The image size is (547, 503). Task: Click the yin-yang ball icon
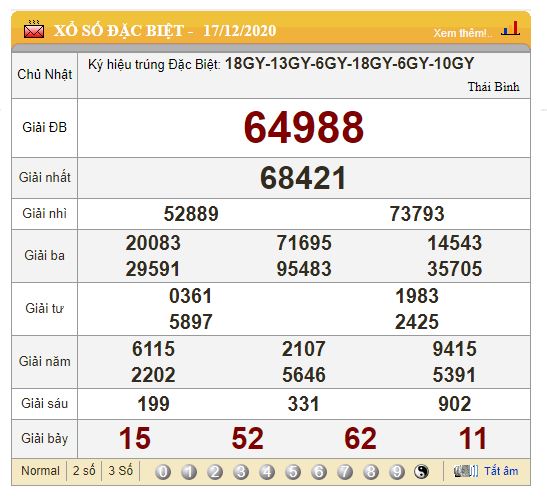pos(421,472)
